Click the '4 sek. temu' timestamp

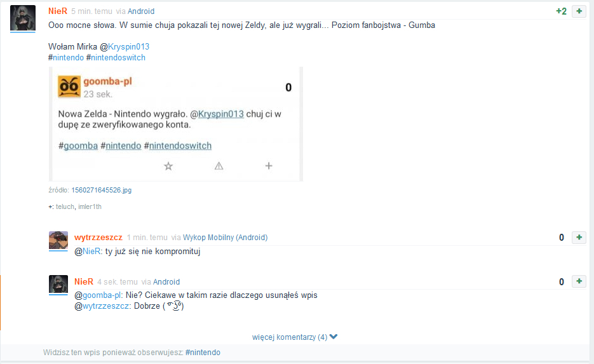pyautogui.click(x=118, y=282)
